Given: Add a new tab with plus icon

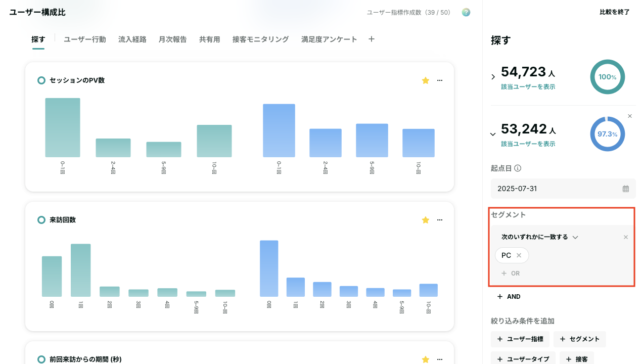Looking at the screenshot, I should tap(372, 39).
